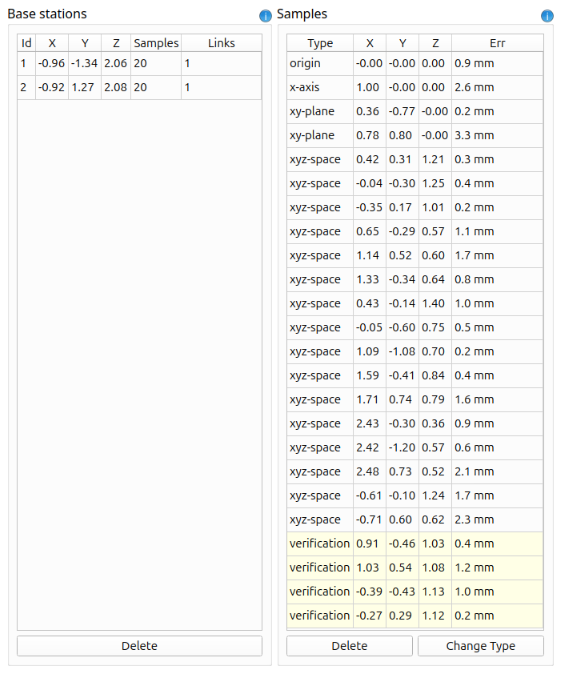Select base station row with Id 1
This screenshot has height=673, width=561.
pyautogui.click(x=139, y=64)
